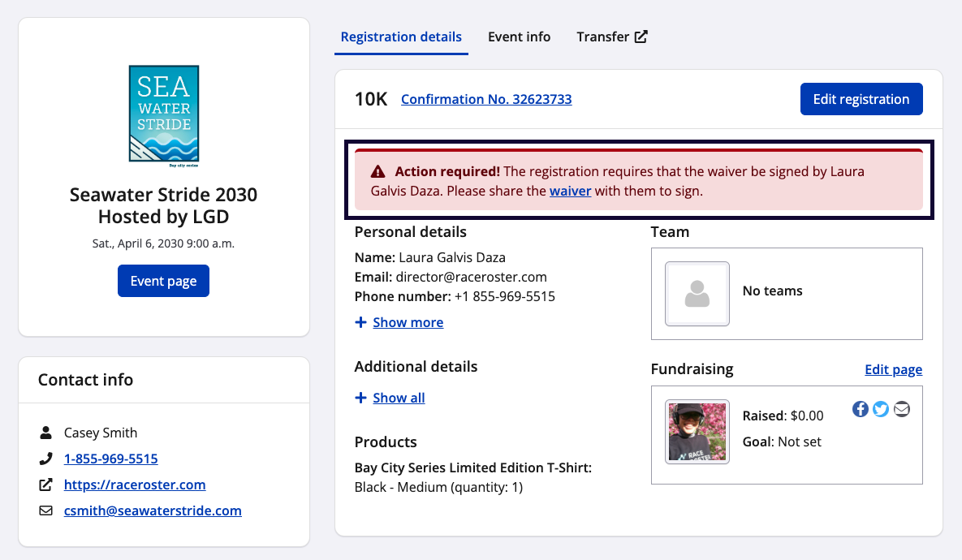Screen dimensions: 962x560
Task: Click the fundraiser profile photo thumbnail
Action: click(x=697, y=432)
